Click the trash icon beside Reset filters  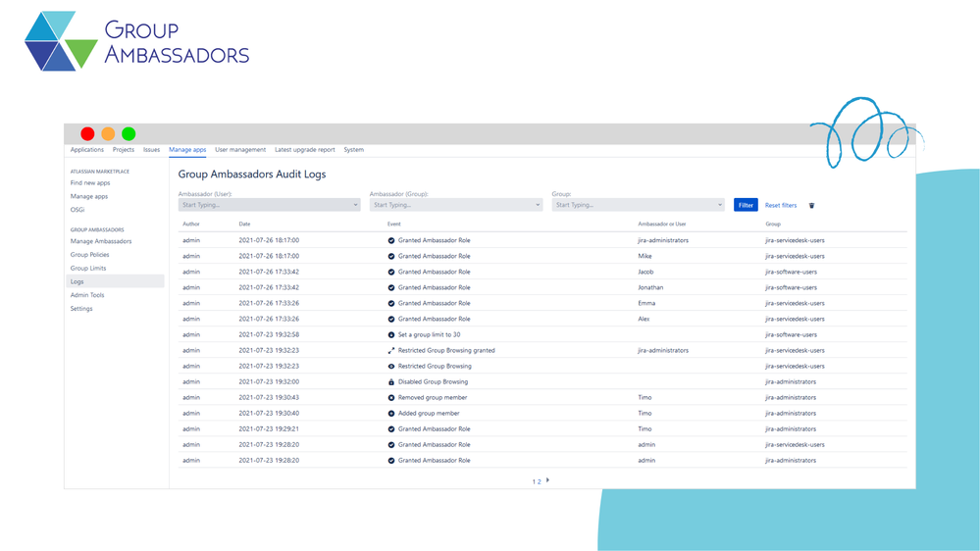(811, 206)
